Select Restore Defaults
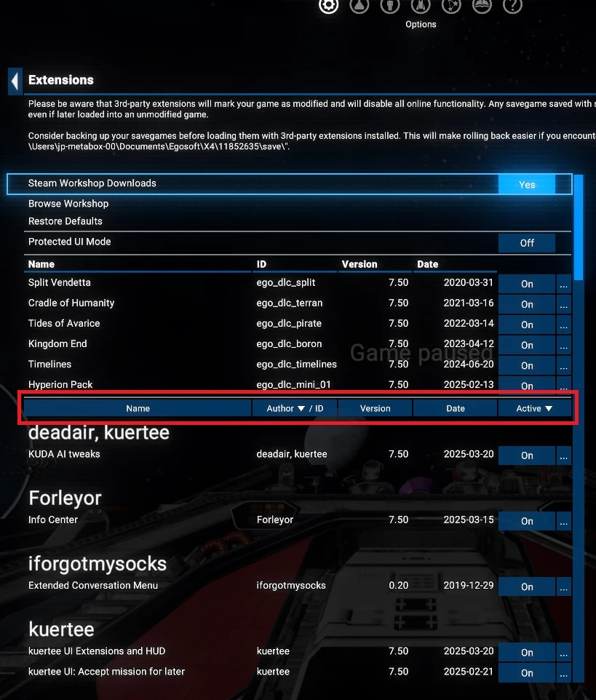This screenshot has width=596, height=700. (65, 221)
